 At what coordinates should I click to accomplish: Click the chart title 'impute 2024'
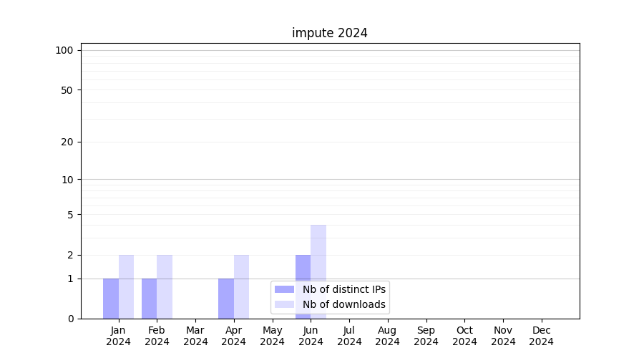tap(330, 33)
